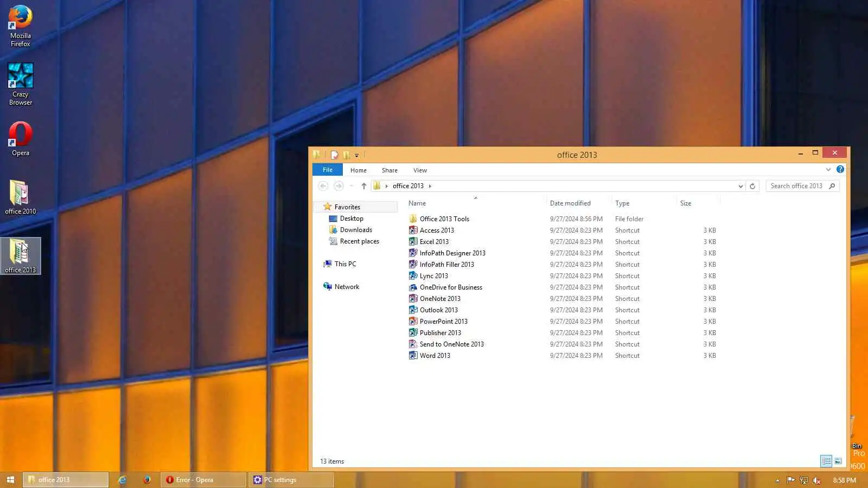Switch to Error - Opera taskbar window
Screen dimensions: 868x488
pos(203,480)
